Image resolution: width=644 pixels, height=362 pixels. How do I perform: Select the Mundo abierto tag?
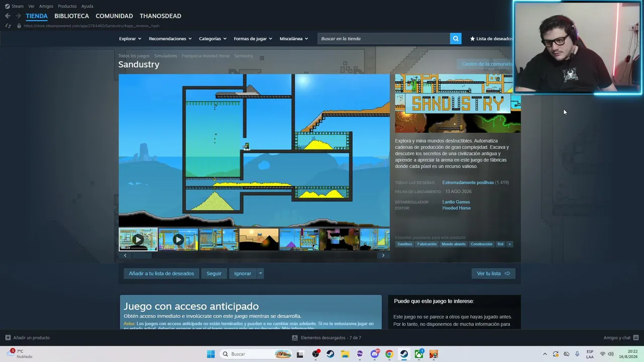(x=453, y=244)
